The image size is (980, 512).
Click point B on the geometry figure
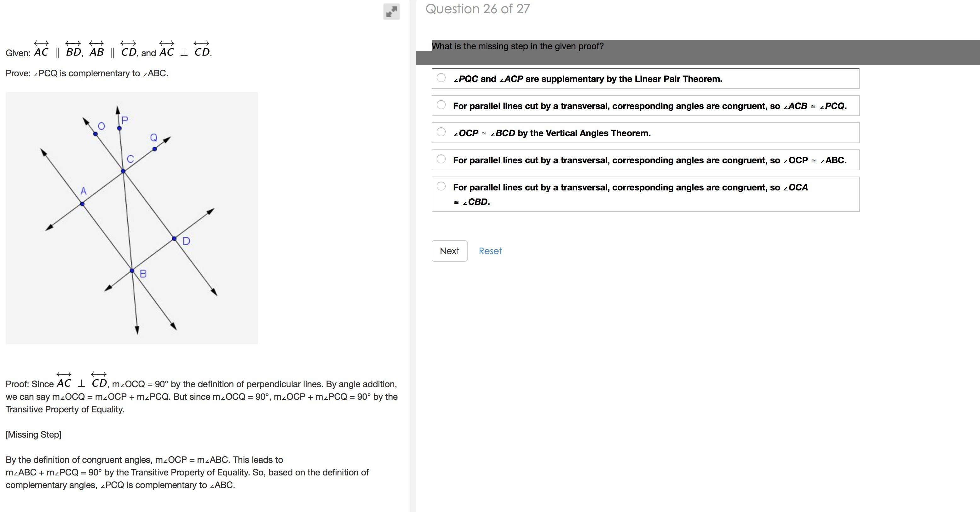(132, 271)
